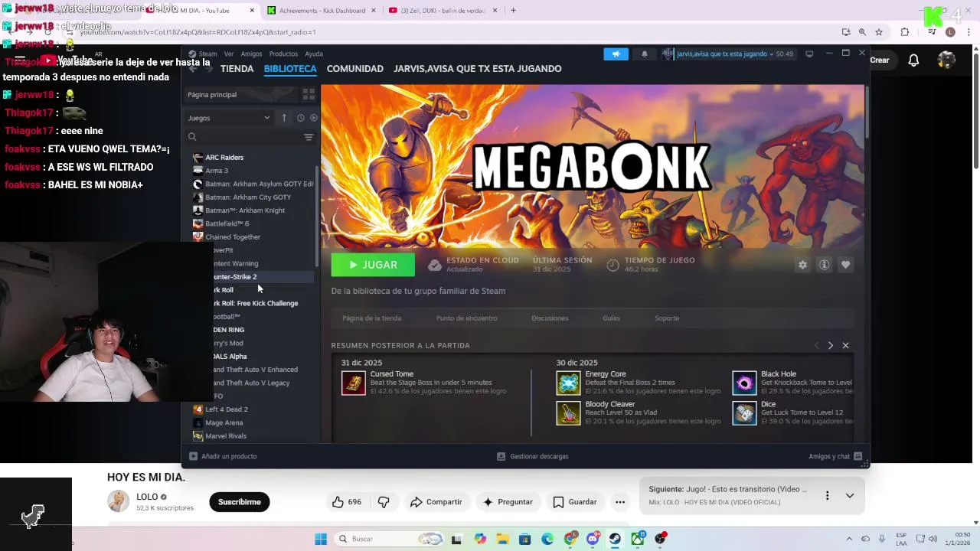This screenshot has height=551, width=980.
Task: Open Página de la tienda link
Action: coord(371,318)
